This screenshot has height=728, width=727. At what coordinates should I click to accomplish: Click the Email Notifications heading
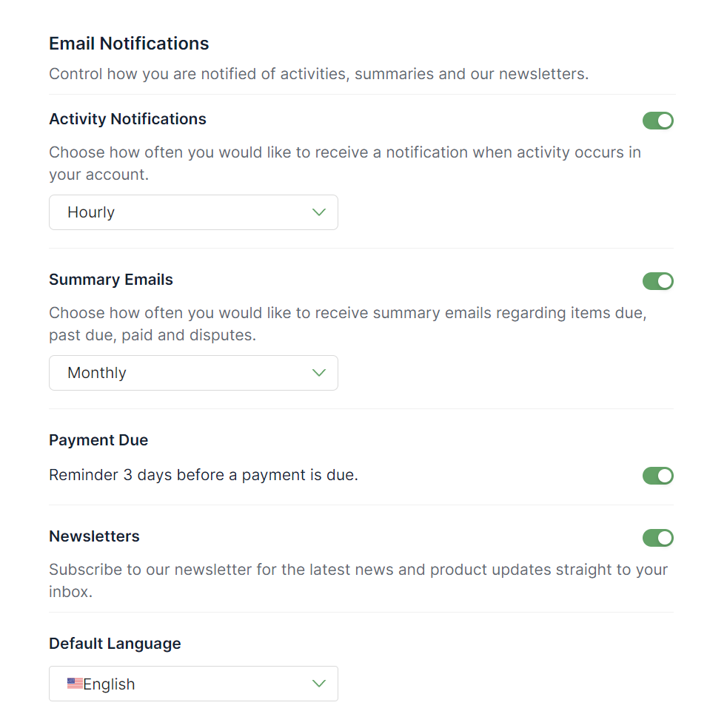pos(129,44)
